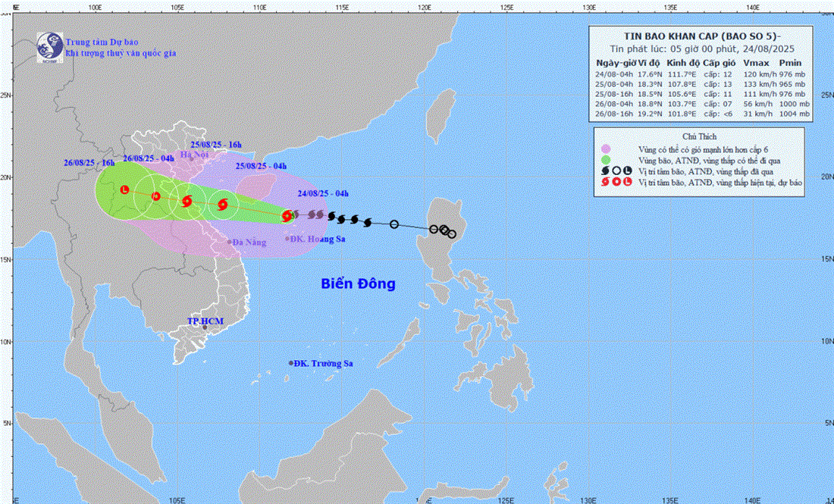This screenshot has height=504, width=834.
Task: Click the red L low-pressure forecast marker on the map
Action: (125, 189)
